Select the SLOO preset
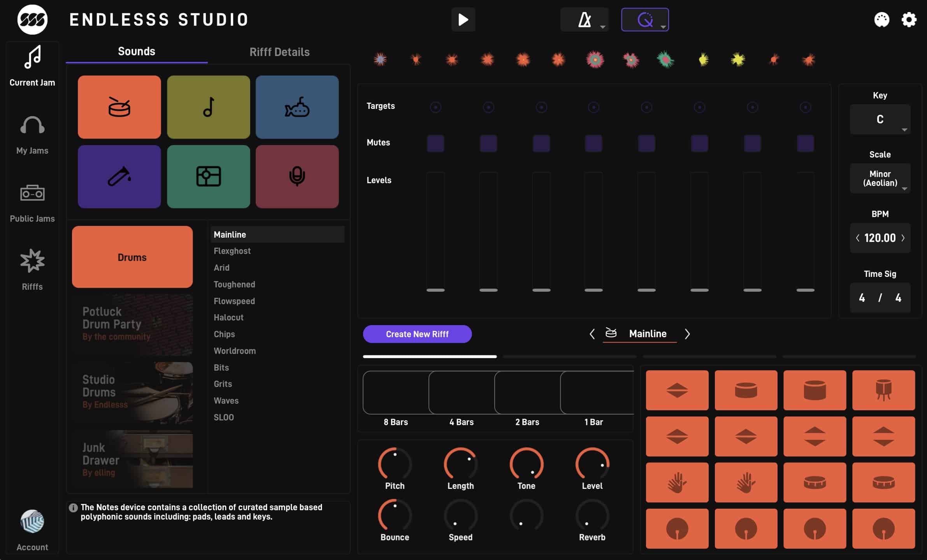The width and height of the screenshot is (927, 560). pyautogui.click(x=277, y=418)
